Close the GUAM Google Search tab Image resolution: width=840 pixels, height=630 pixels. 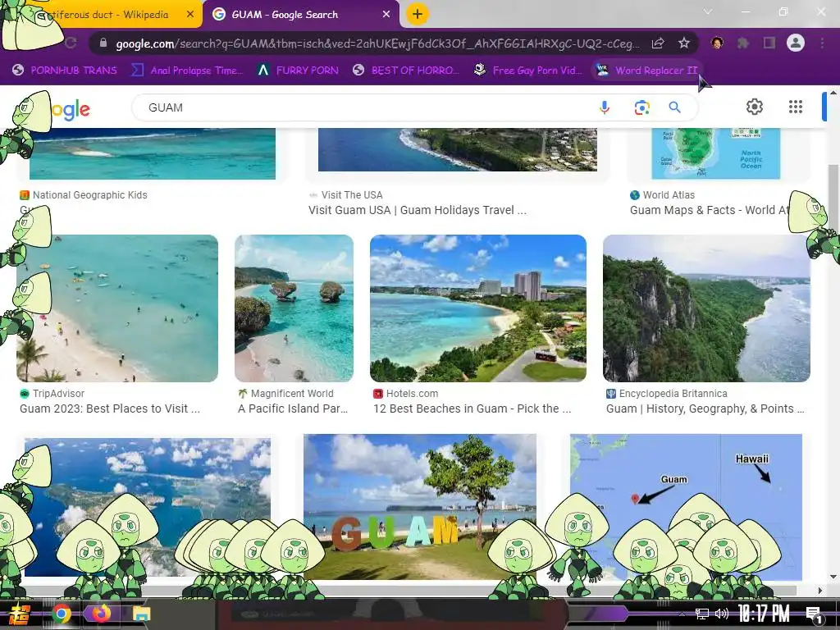[386, 15]
